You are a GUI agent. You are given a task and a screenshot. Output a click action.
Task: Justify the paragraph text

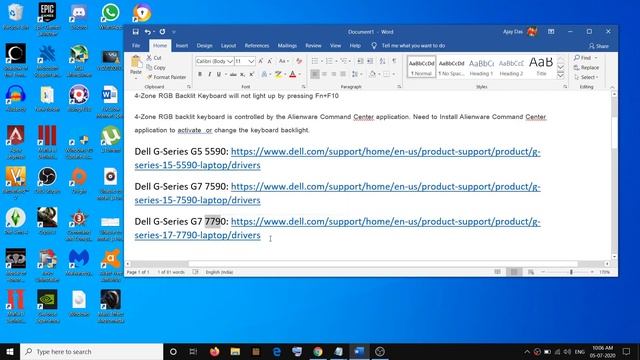click(x=343, y=74)
